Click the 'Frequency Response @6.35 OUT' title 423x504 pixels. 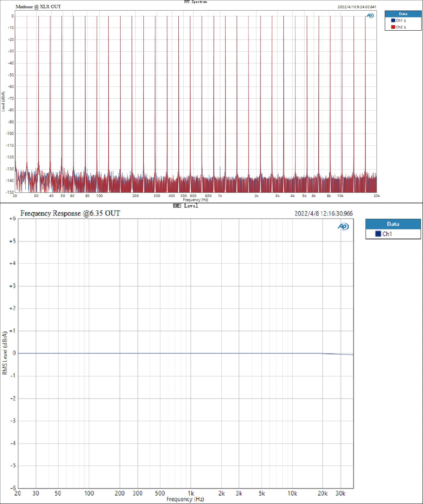tap(70, 213)
